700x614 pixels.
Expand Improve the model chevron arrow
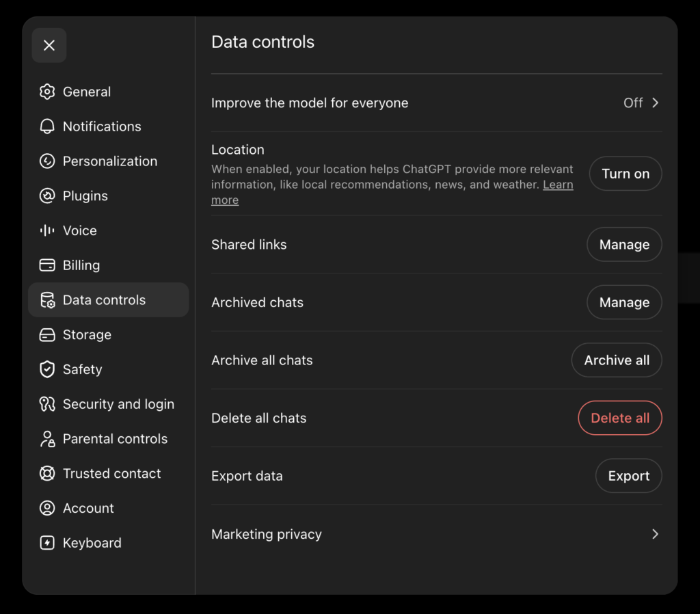655,103
